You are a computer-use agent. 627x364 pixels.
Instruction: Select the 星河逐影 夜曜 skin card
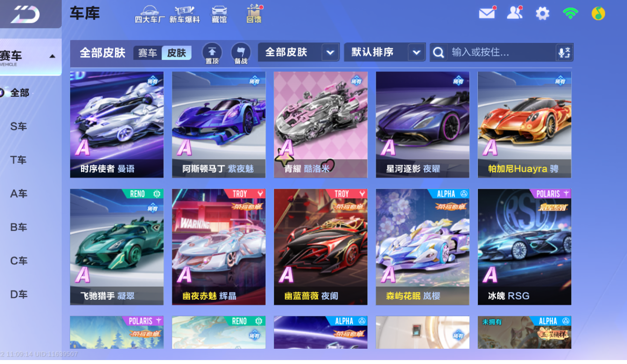[x=423, y=125]
